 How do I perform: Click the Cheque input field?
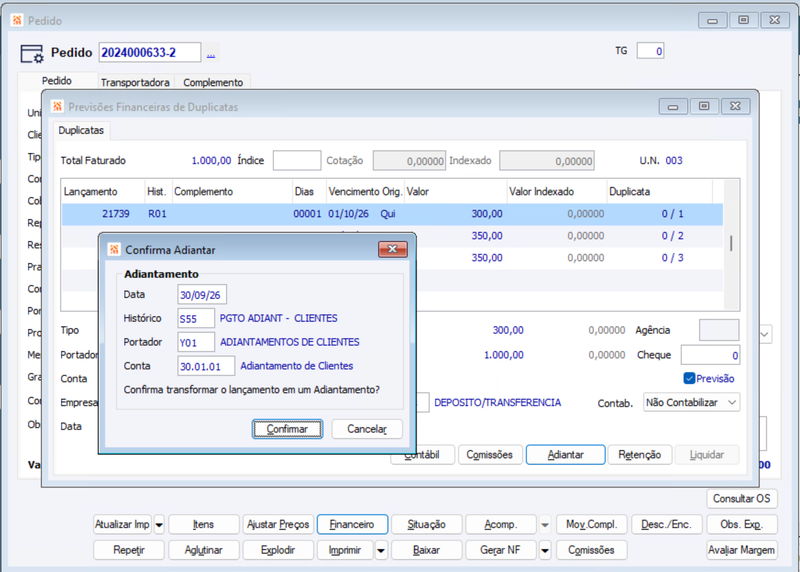pos(710,355)
